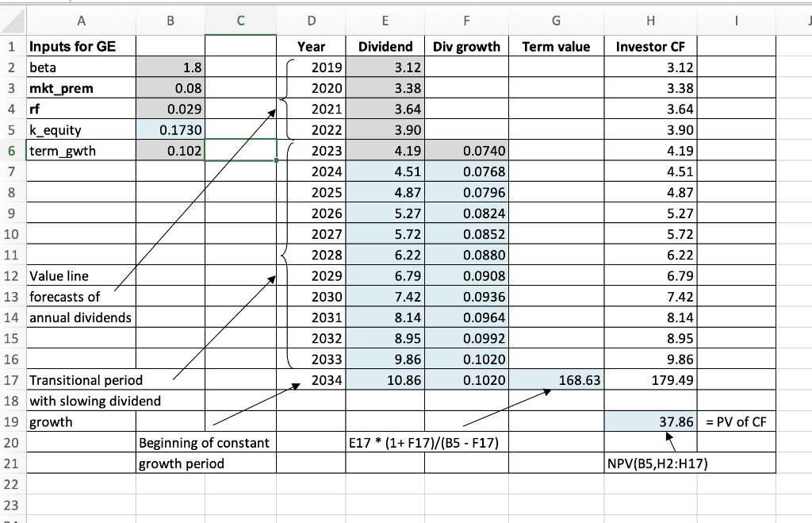Select the Investor CF header cell

(650, 46)
